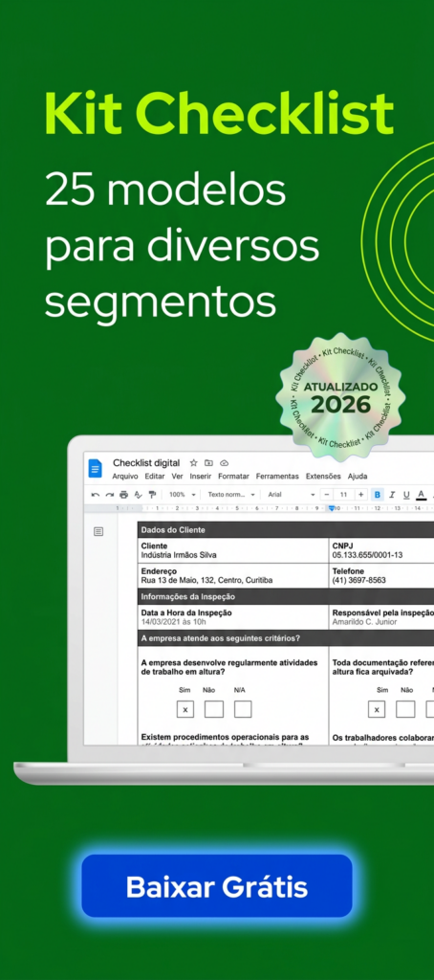Screen dimensions: 434x980
Task: Click the Indústria Irmãos Silva text
Action: pos(179,554)
